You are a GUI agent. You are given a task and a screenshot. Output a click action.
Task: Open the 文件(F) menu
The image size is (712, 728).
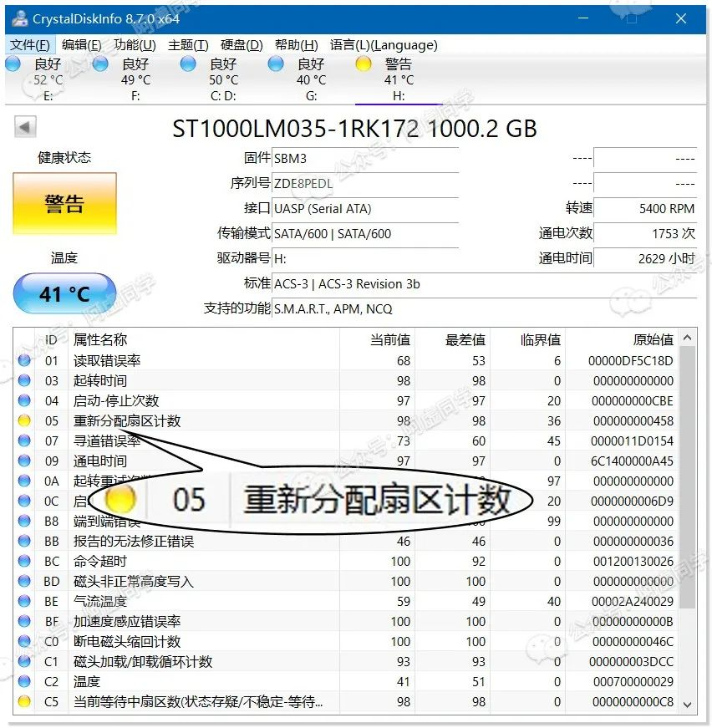pos(30,45)
